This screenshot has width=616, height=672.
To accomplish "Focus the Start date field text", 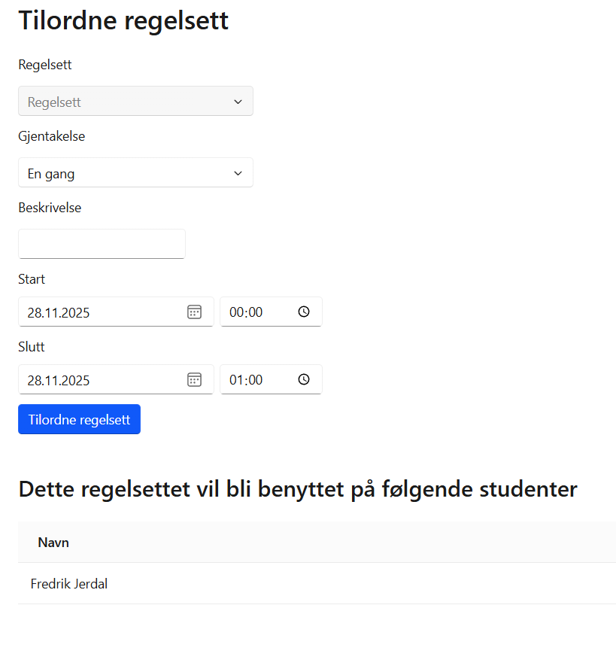I will [x=90, y=312].
